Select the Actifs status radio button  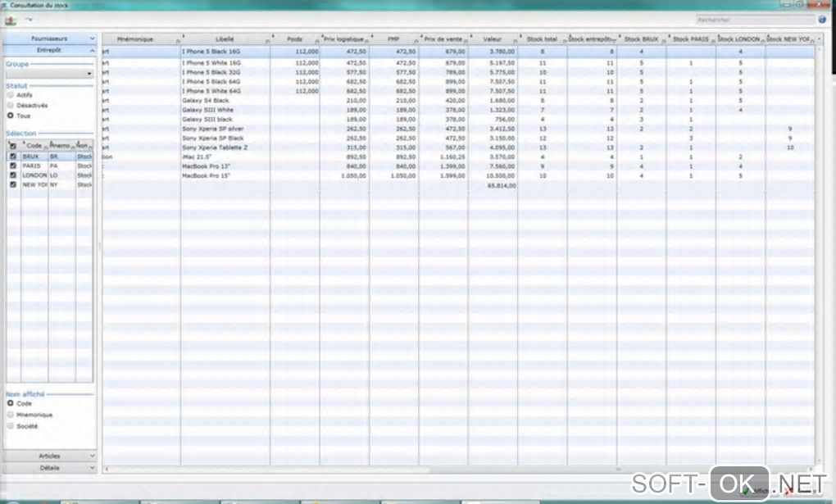pos(10,95)
